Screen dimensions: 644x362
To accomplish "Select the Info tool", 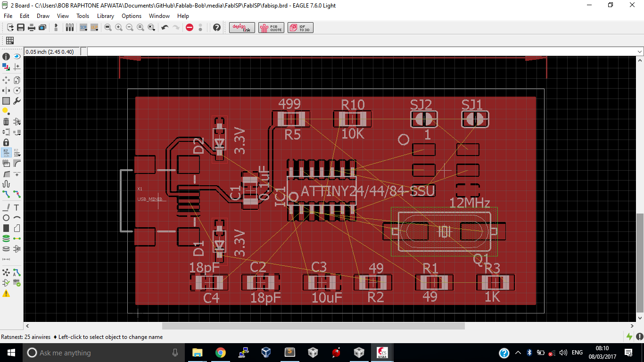I will point(6,57).
